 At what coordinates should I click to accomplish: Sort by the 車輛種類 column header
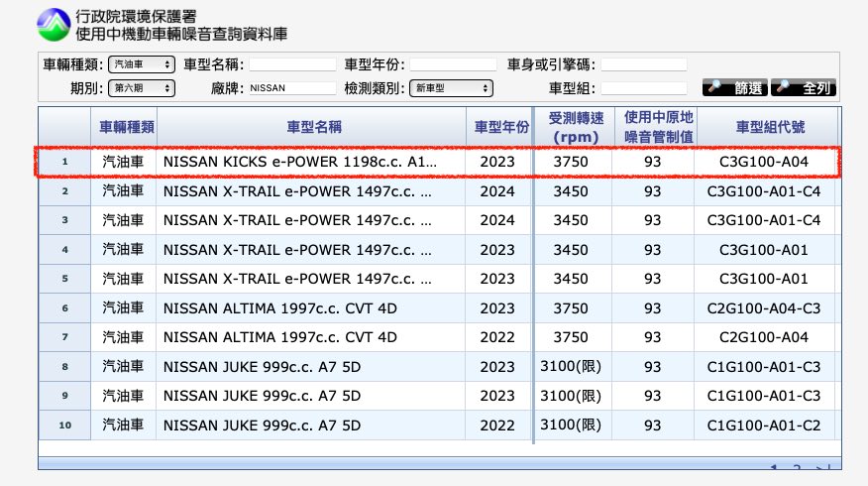click(124, 127)
